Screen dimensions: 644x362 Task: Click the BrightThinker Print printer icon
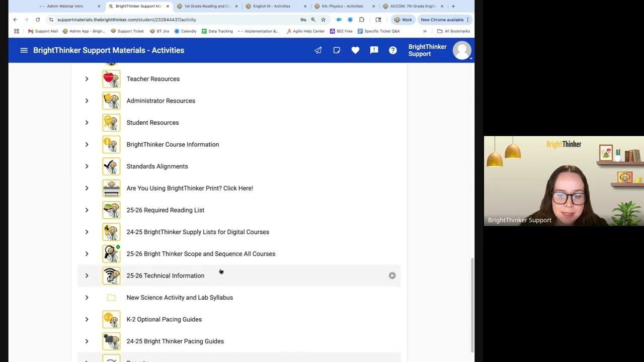pos(111,188)
